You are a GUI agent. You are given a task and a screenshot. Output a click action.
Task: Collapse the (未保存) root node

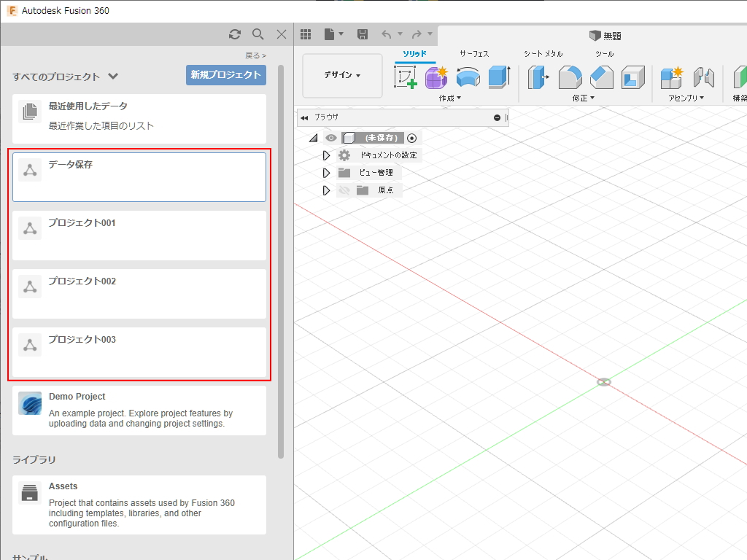pyautogui.click(x=314, y=138)
